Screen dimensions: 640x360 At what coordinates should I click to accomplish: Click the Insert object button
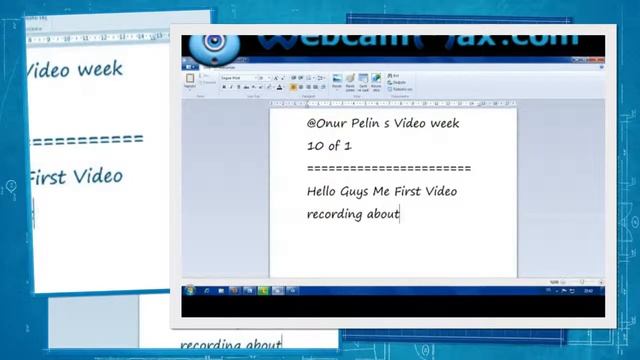[376, 82]
